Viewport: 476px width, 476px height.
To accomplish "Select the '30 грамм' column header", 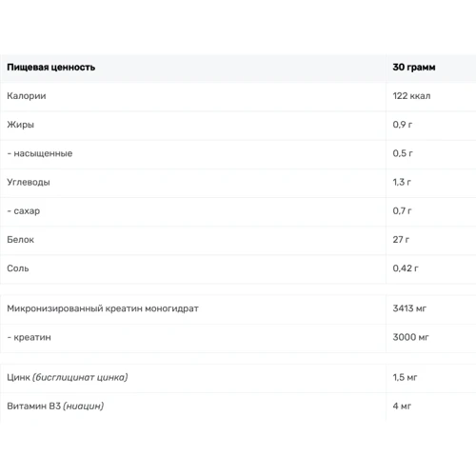I will pyautogui.click(x=414, y=68).
